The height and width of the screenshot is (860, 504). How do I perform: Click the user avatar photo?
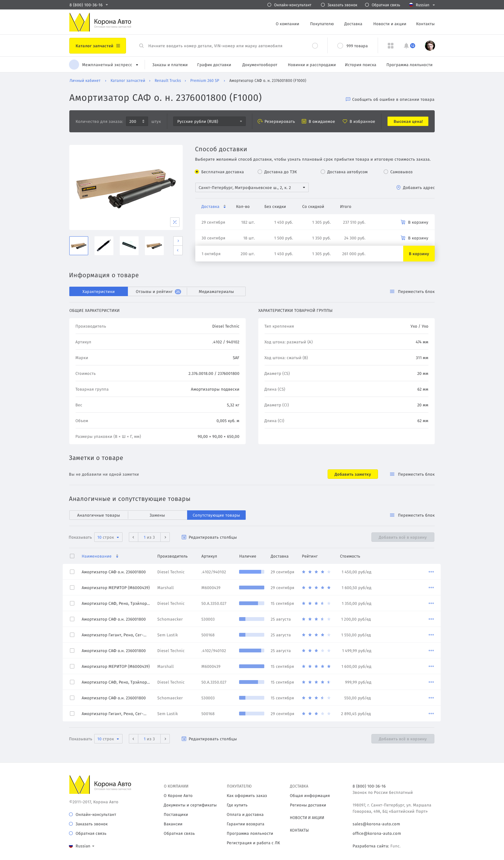click(430, 46)
